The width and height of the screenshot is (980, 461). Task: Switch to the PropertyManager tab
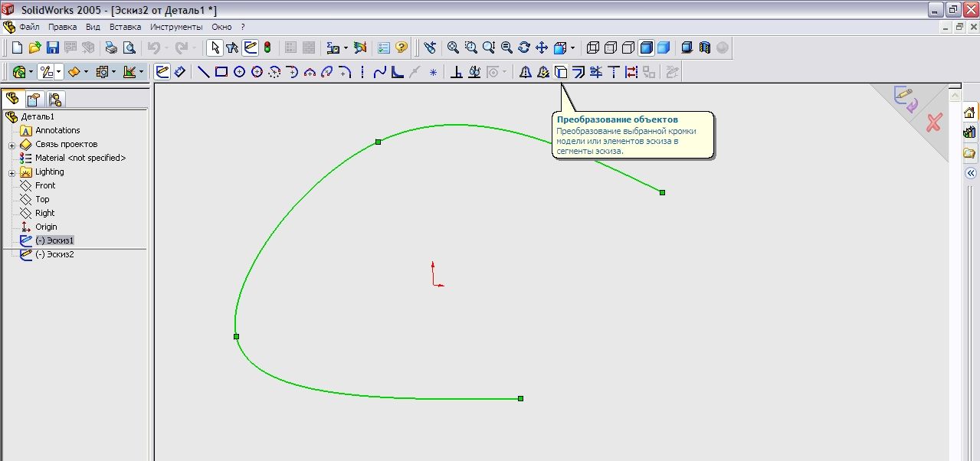34,99
